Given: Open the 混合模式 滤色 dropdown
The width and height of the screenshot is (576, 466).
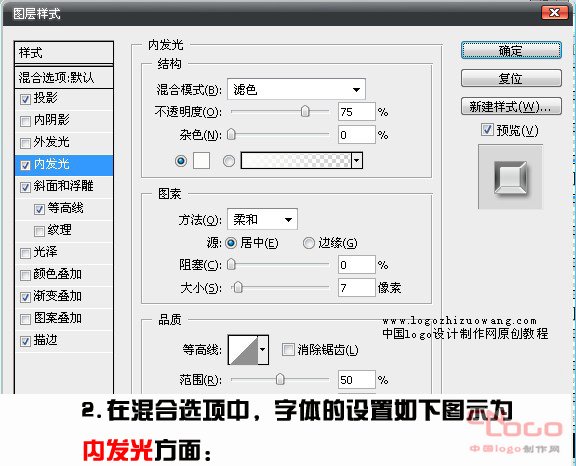Looking at the screenshot, I should click(296, 89).
